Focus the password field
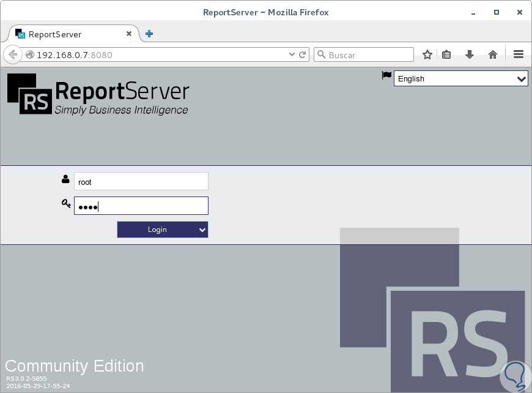532x393 pixels. click(x=141, y=206)
